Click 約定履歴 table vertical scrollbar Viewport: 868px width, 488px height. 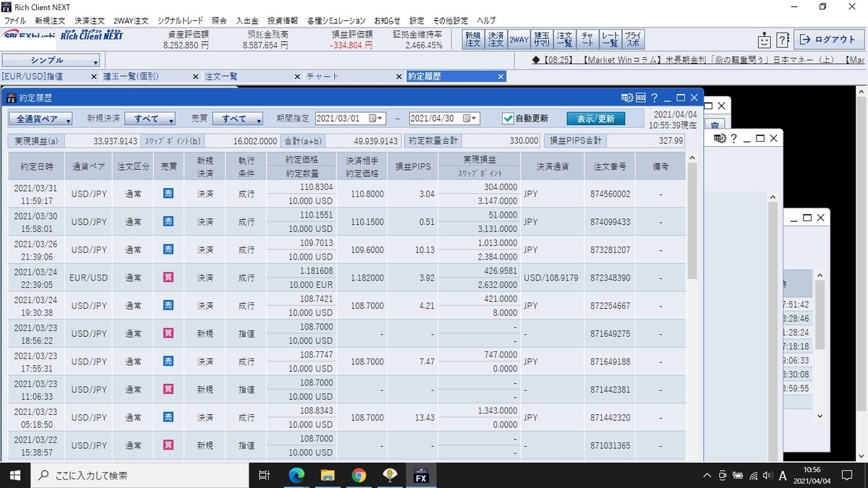pos(692,221)
